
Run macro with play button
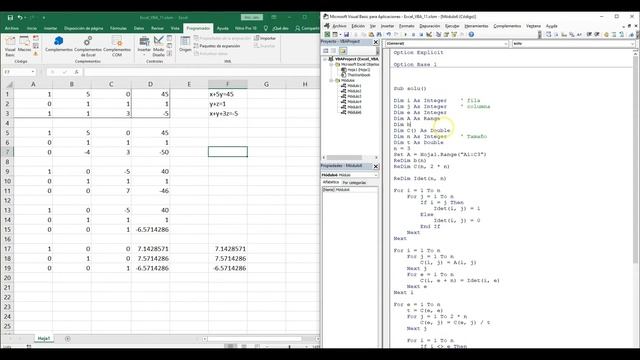tap(405, 35)
